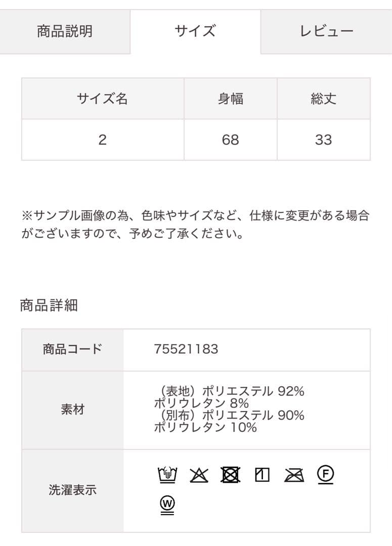Click the total length value 33

[x=323, y=140]
